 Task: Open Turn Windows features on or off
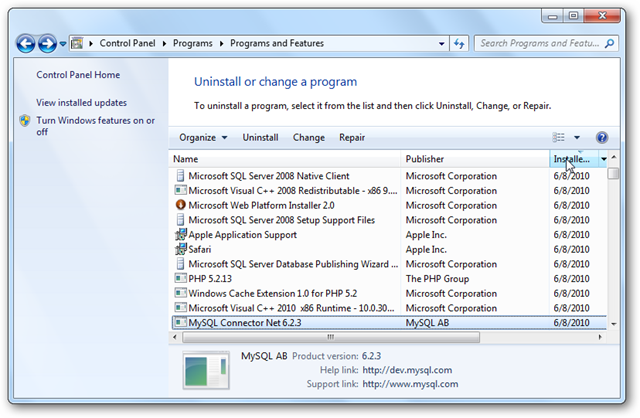[96, 126]
